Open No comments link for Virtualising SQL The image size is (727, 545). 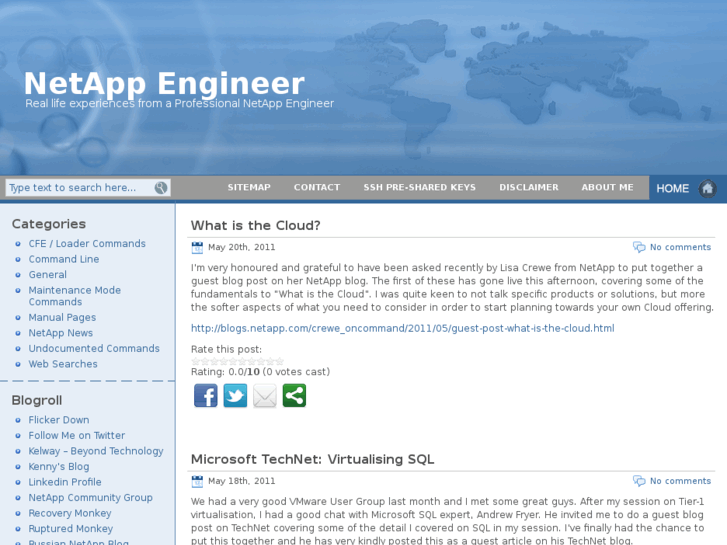[680, 481]
